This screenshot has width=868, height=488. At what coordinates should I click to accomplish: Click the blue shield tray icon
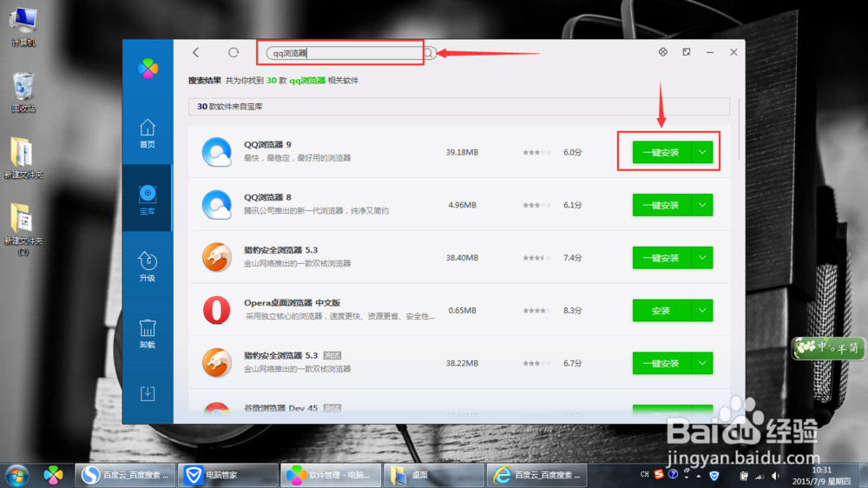click(714, 475)
